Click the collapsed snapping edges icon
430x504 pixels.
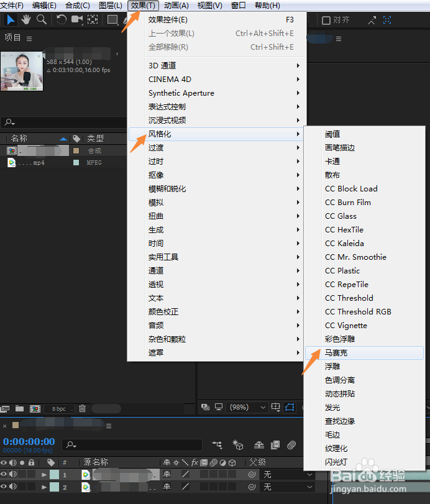(x=372, y=21)
